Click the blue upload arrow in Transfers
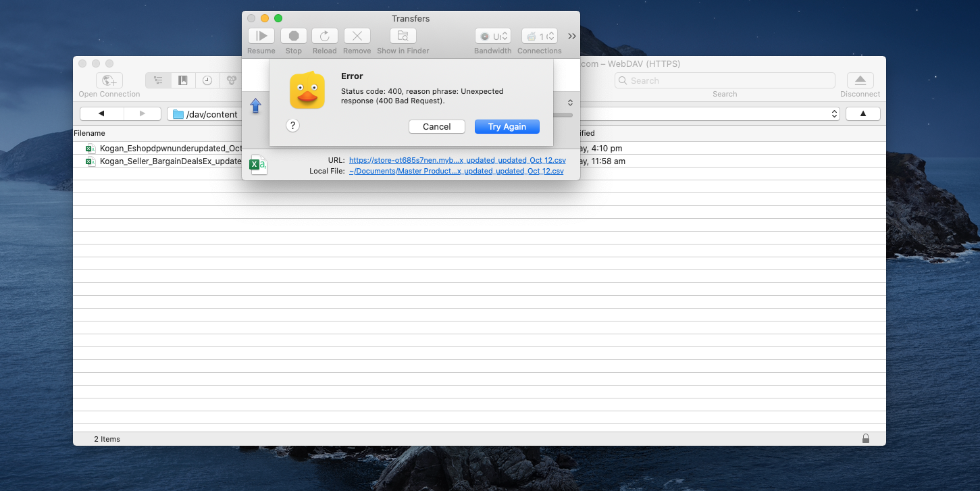Image resolution: width=980 pixels, height=491 pixels. [x=256, y=105]
